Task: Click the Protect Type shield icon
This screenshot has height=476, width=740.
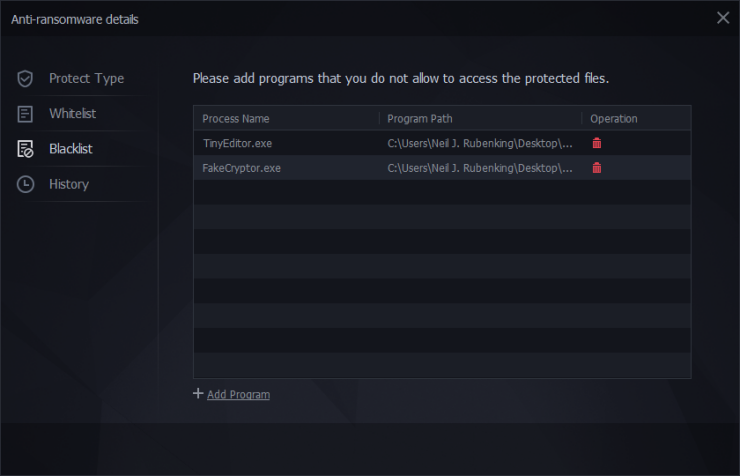Action: point(26,78)
